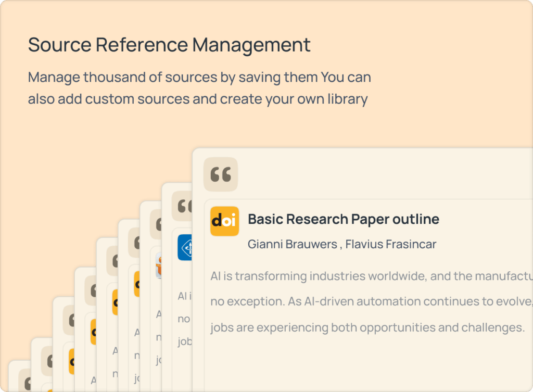
Task: Click the line "no exception. As AI-driven automation"
Action: pos(372,301)
